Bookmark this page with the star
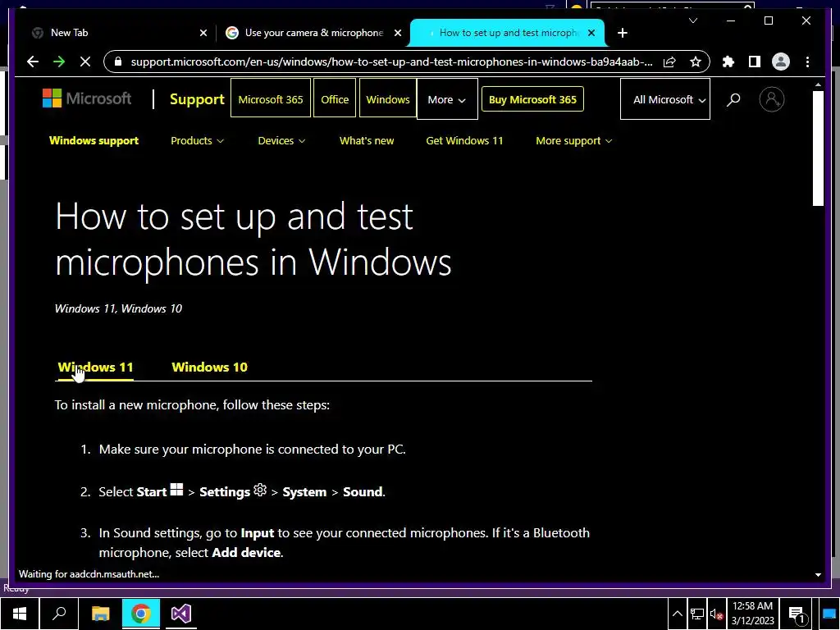The height and width of the screenshot is (630, 840). click(x=696, y=62)
